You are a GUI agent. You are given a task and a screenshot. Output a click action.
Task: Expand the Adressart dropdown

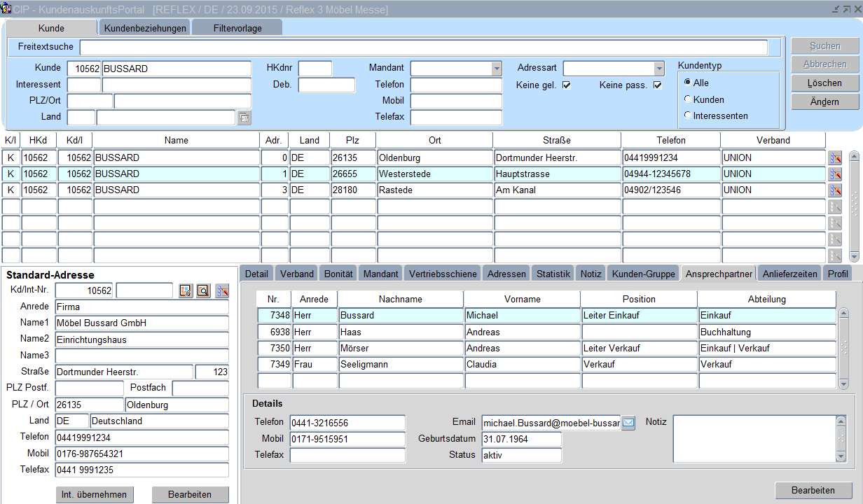(658, 69)
